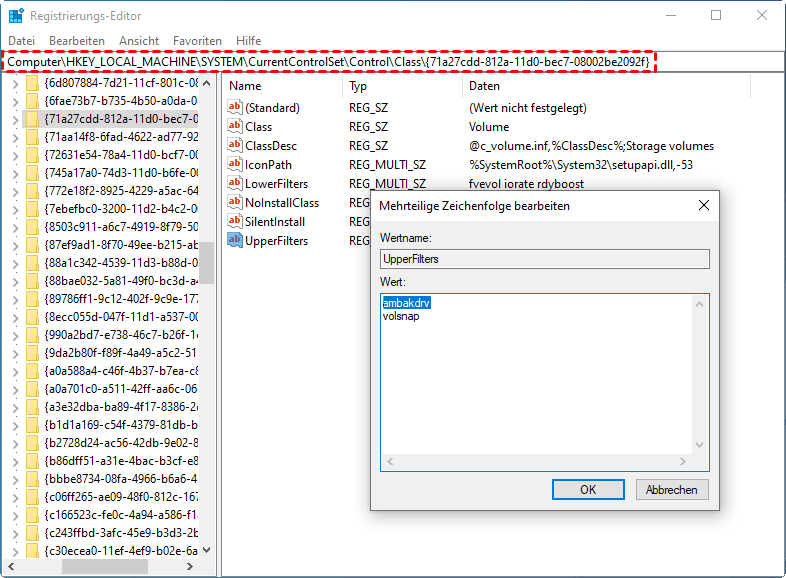Click the registry path address bar

(x=392, y=62)
